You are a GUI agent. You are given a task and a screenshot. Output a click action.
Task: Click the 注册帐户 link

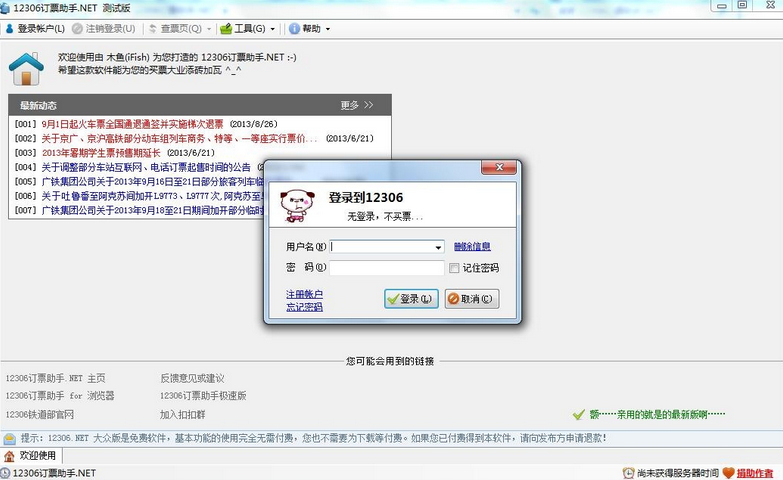click(304, 294)
